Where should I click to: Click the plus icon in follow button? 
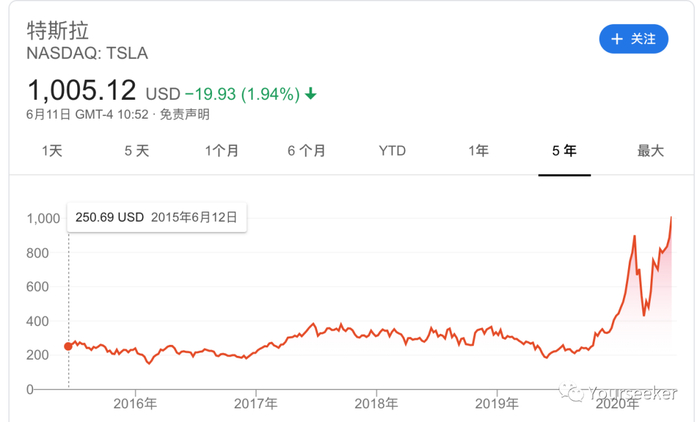(x=615, y=39)
